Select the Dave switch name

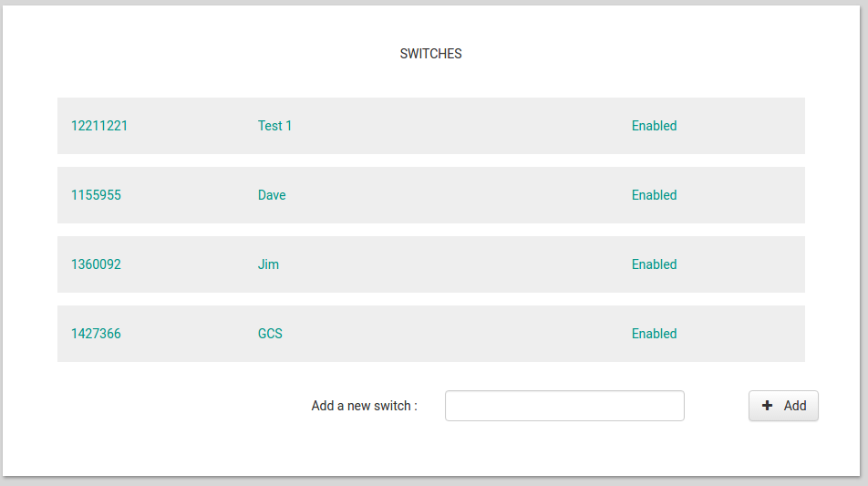(x=272, y=195)
